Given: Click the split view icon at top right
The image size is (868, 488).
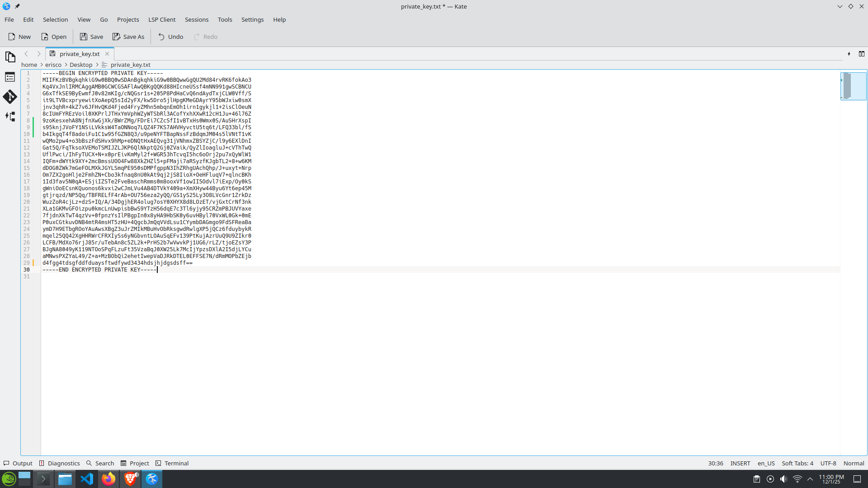Looking at the screenshot, I should tap(862, 54).
